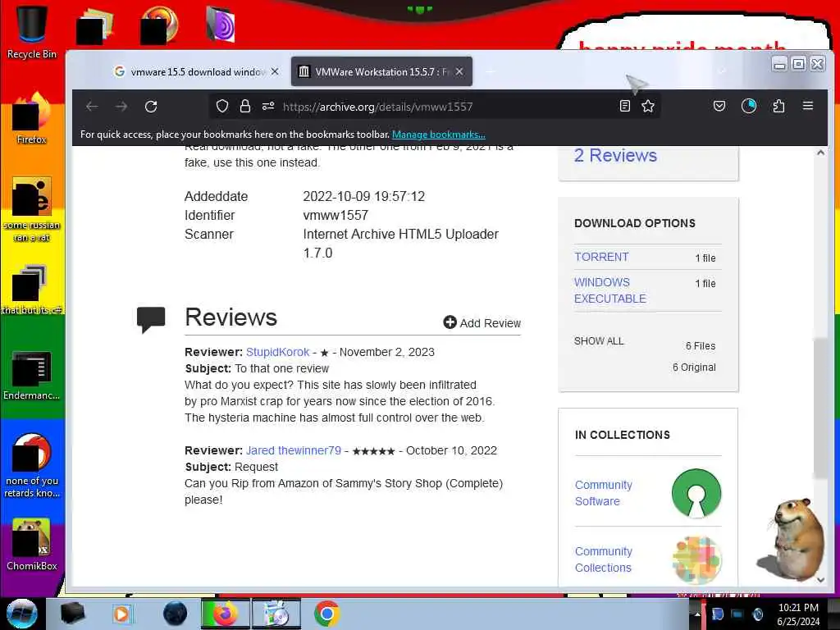Click the Reviews speech bubble icon
840x630 pixels.
point(151,319)
